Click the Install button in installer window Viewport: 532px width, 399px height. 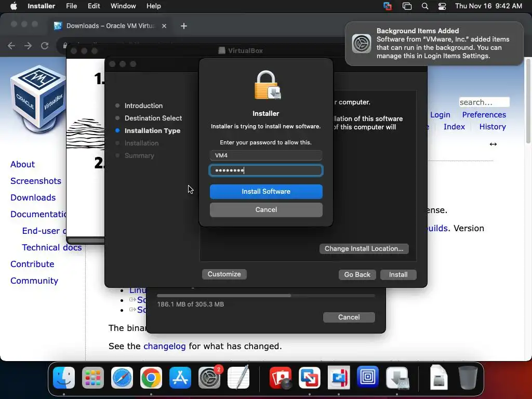(398, 274)
